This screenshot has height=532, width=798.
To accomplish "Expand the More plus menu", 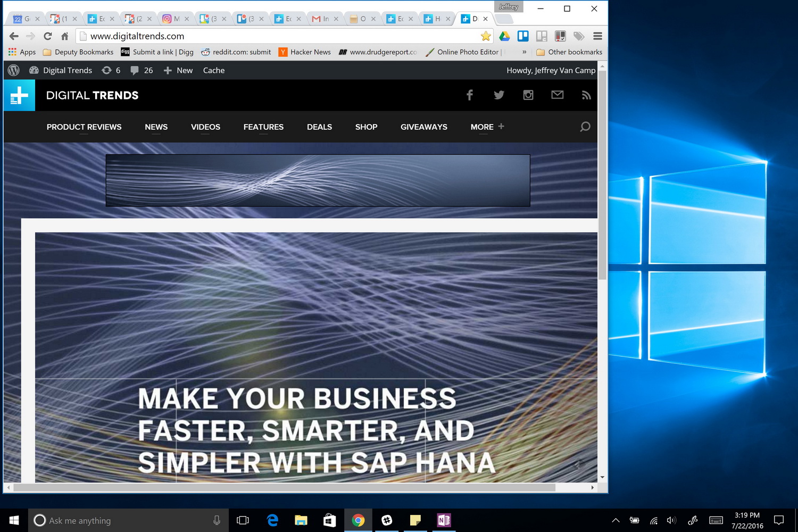I will pos(487,127).
